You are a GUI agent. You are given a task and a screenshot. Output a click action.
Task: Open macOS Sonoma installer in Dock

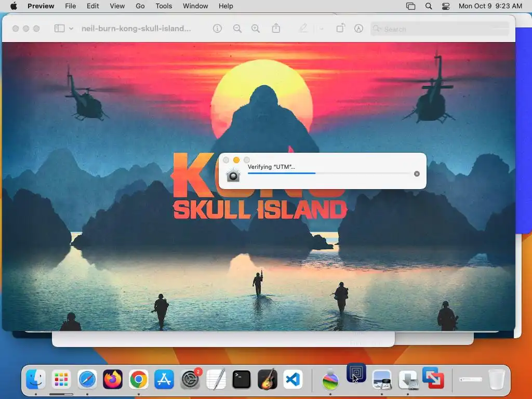coord(330,379)
